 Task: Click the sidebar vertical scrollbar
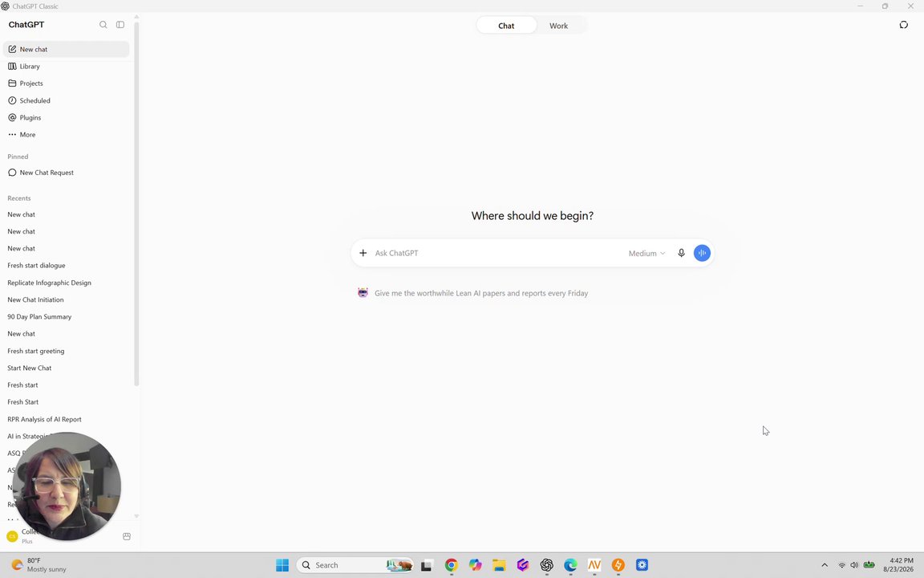136,203
